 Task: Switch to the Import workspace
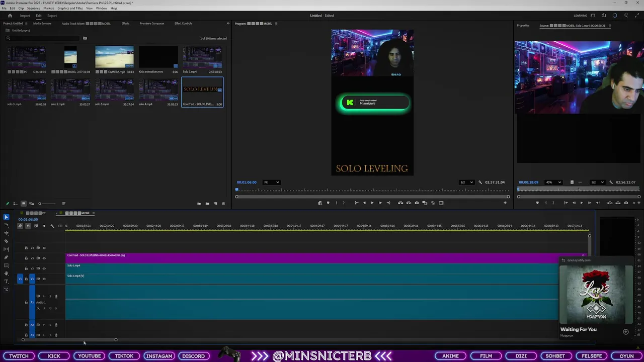tap(25, 16)
